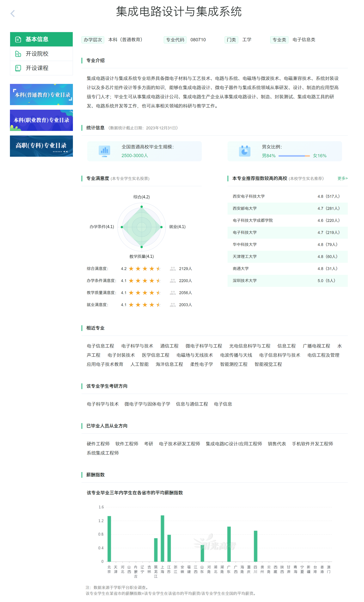364x602 pixels.
Task: Open related major 通信工程
Action: pos(169,346)
